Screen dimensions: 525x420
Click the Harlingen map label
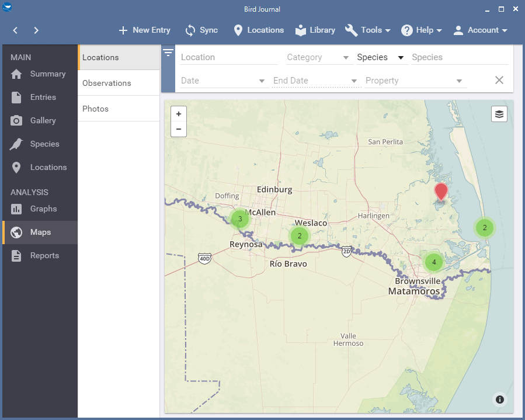374,216
